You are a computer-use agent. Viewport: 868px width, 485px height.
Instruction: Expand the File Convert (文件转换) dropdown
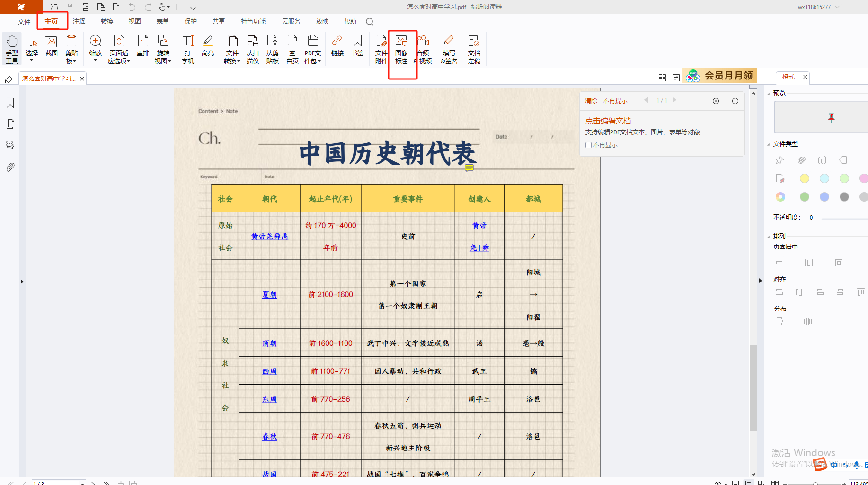pyautogui.click(x=232, y=49)
